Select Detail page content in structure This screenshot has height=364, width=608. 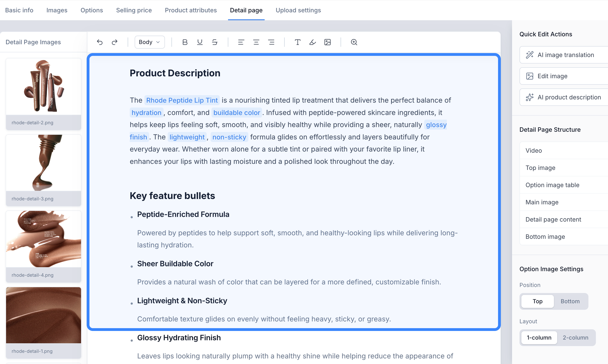564,219
